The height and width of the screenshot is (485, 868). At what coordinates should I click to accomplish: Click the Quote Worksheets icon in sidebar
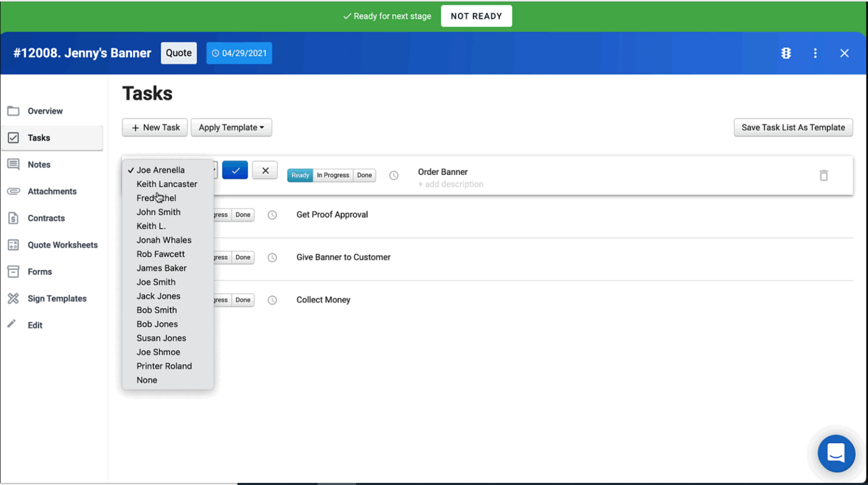(13, 245)
